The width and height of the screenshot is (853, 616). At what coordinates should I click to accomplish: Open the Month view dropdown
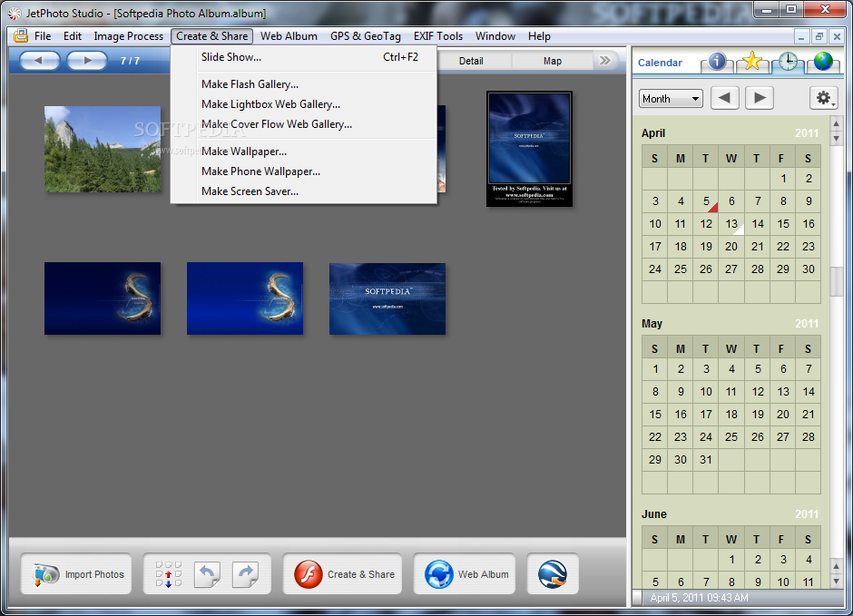[671, 99]
